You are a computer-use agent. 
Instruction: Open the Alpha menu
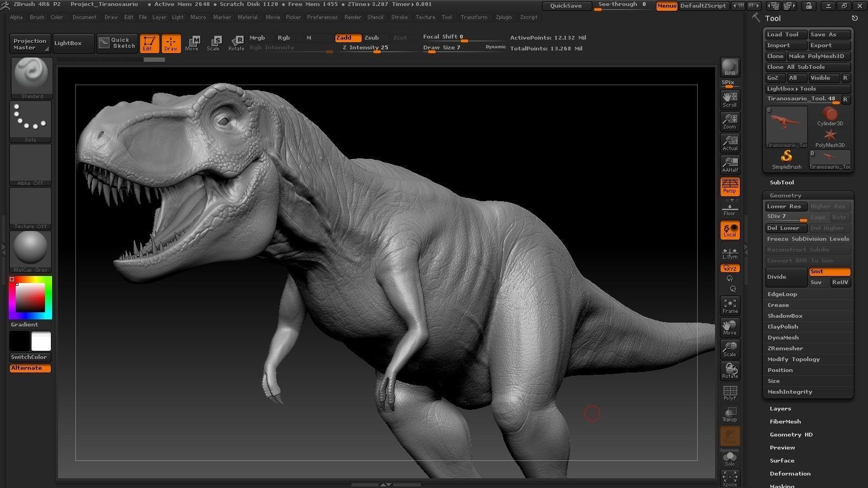pyautogui.click(x=16, y=17)
